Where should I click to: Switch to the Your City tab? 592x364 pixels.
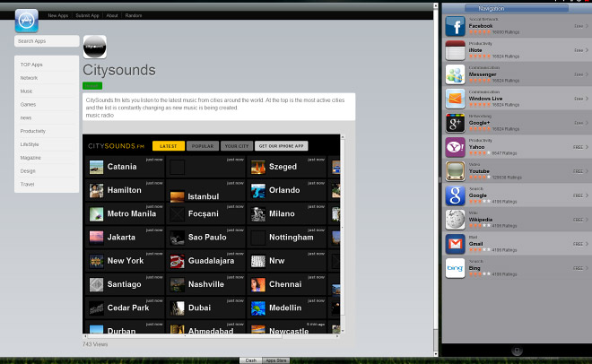click(237, 146)
